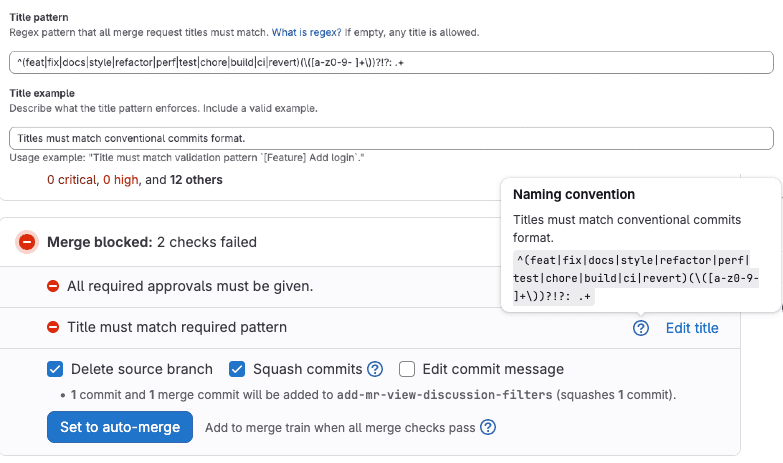Screen dimensions: 783x463
Task: Enable the Edit commit message checkbox
Action: [407, 369]
